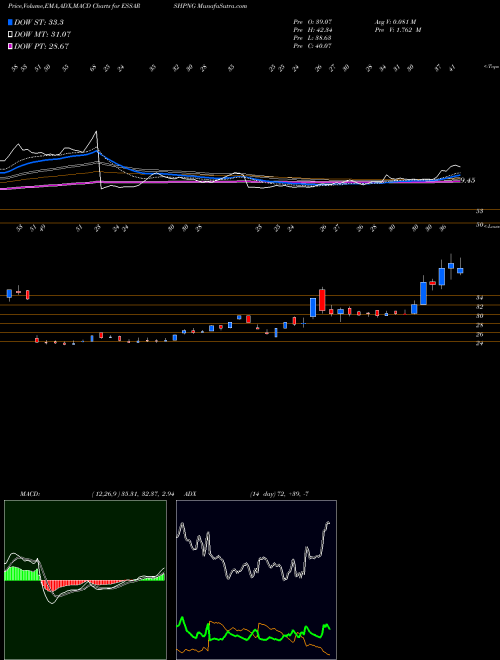The width and height of the screenshot is (500, 660).
Task: Click the chart title 'Price,Volume,EMA,ADX,MACD Charts for ESSAR'
Action: pos(74,6)
